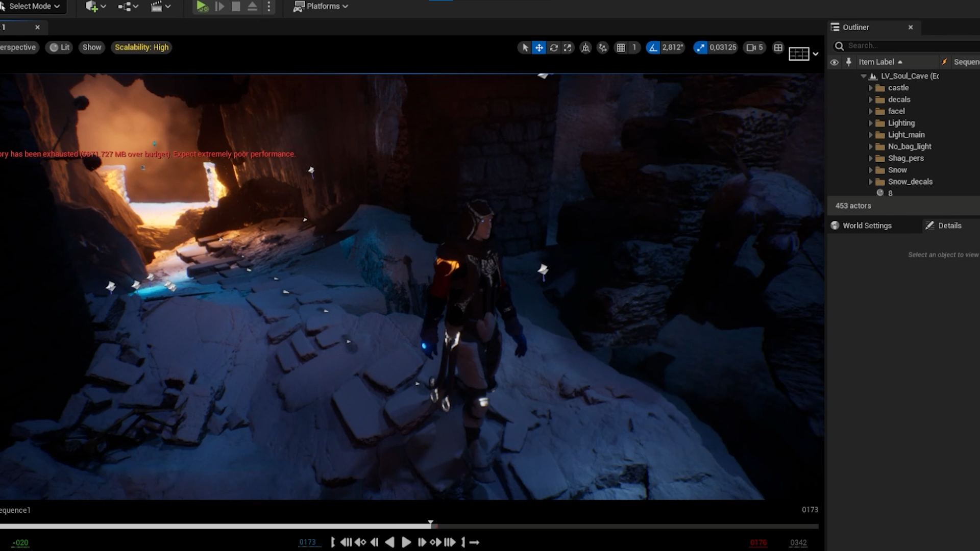Toggle scale snapping icon
980x551 pixels.
click(x=700, y=47)
